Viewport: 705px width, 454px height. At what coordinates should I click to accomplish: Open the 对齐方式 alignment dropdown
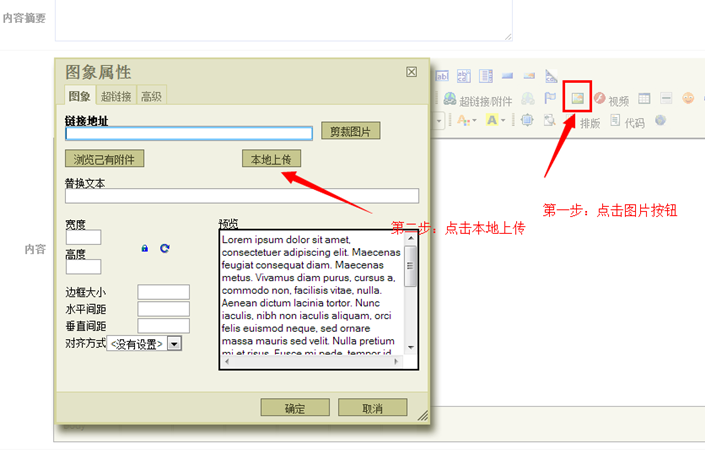[x=174, y=343]
